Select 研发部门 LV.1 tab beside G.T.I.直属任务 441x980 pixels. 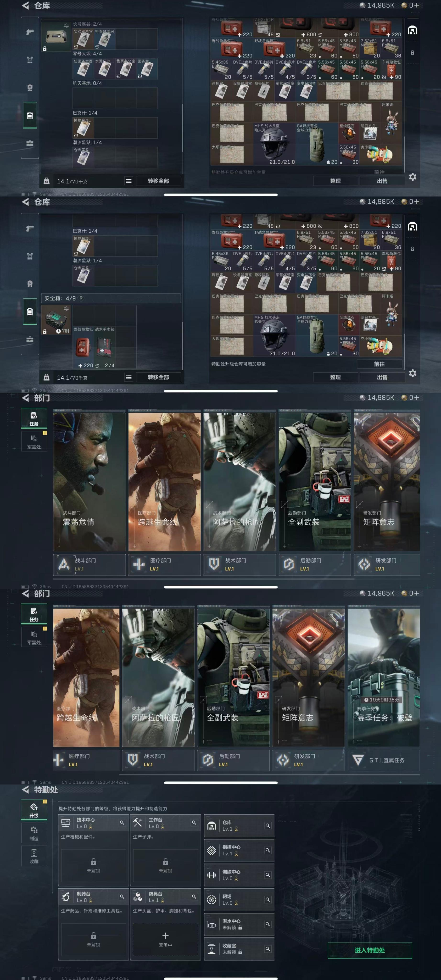tap(309, 760)
